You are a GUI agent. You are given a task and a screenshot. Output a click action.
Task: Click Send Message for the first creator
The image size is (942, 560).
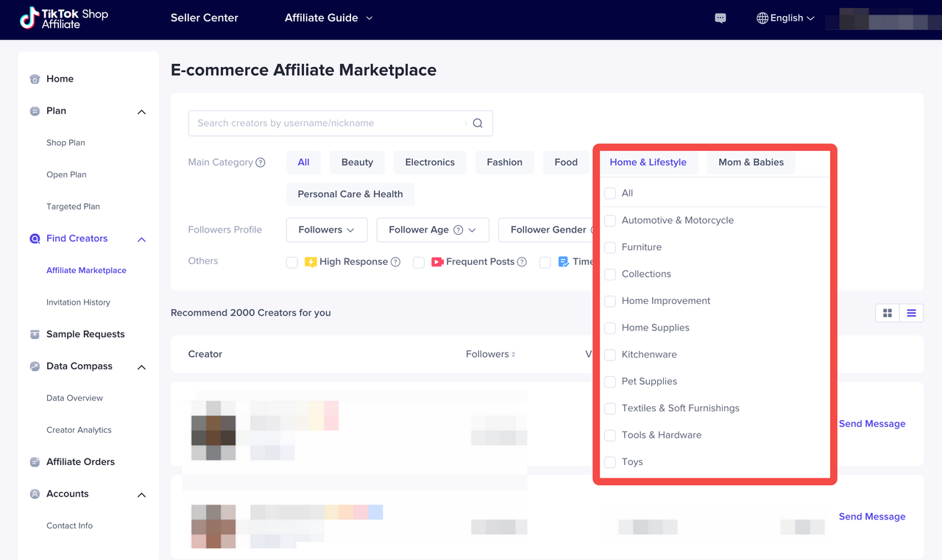click(x=872, y=423)
